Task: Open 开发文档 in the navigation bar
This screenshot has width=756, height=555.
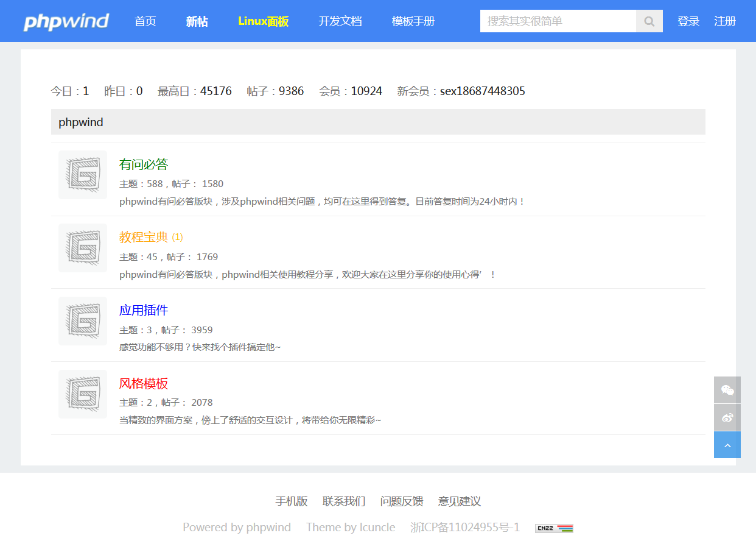Action: (340, 21)
